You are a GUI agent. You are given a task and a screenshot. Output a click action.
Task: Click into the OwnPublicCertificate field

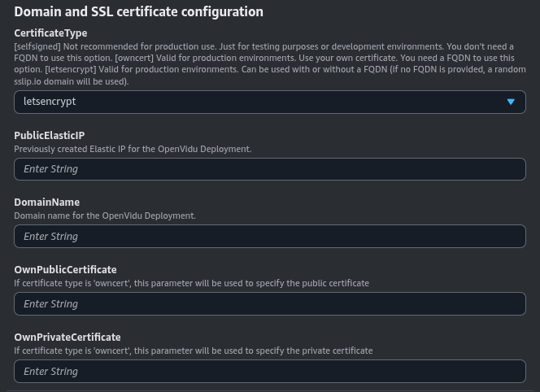point(269,304)
